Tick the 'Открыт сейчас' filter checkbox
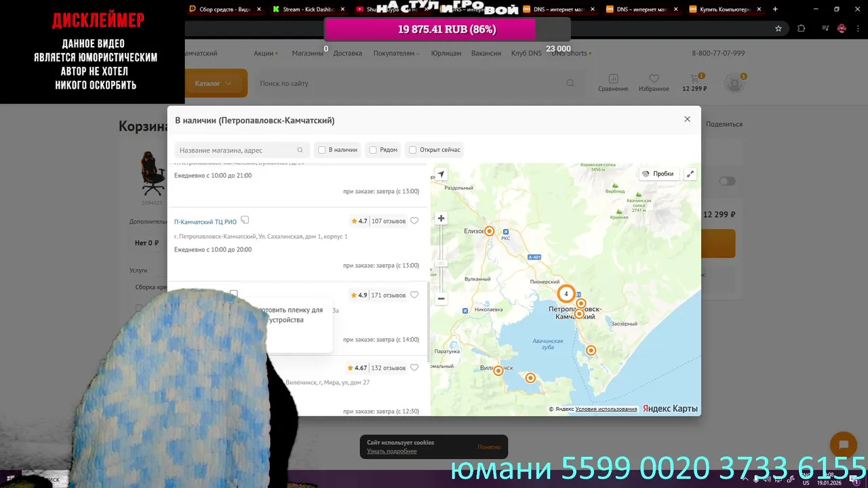868x488 pixels. coord(412,150)
